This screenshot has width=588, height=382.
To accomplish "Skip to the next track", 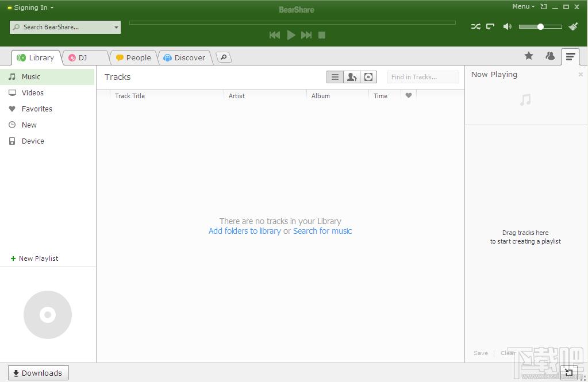I will coord(306,35).
